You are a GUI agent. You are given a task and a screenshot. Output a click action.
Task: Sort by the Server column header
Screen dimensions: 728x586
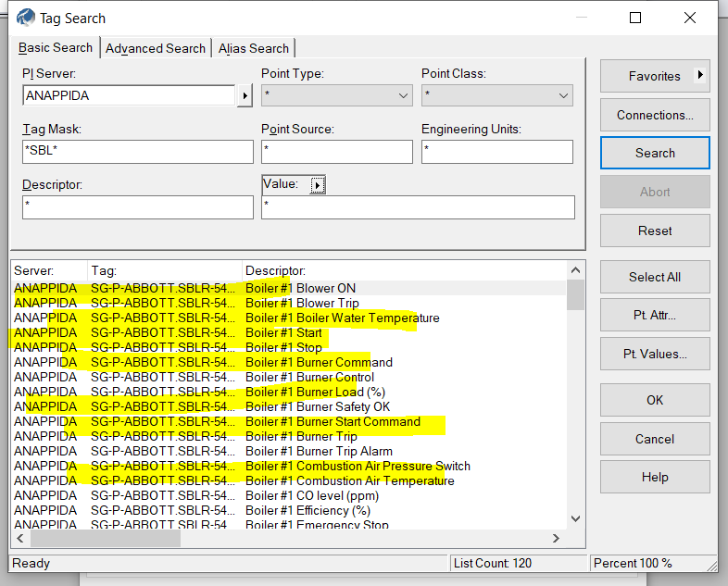[x=49, y=270]
